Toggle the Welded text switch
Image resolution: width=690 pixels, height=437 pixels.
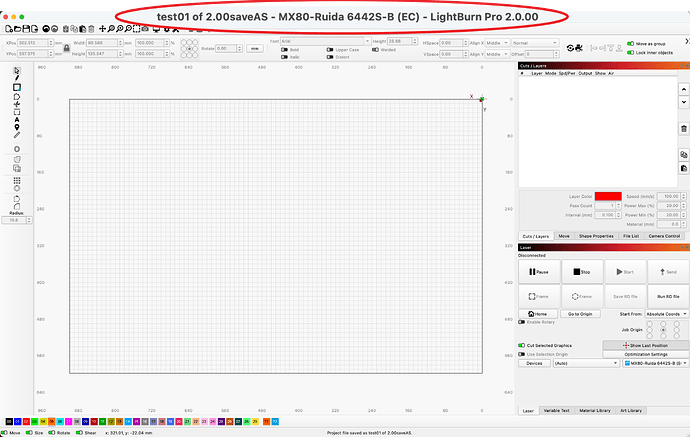click(375, 50)
